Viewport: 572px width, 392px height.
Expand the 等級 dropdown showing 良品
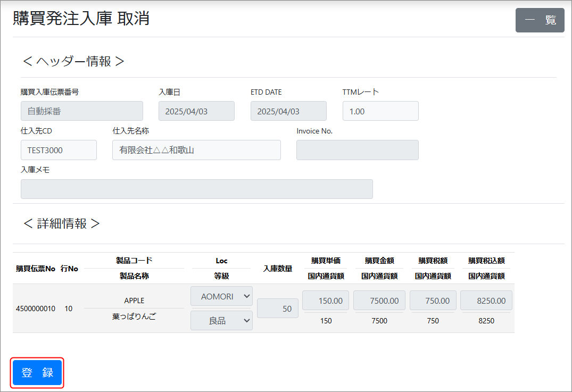(221, 321)
